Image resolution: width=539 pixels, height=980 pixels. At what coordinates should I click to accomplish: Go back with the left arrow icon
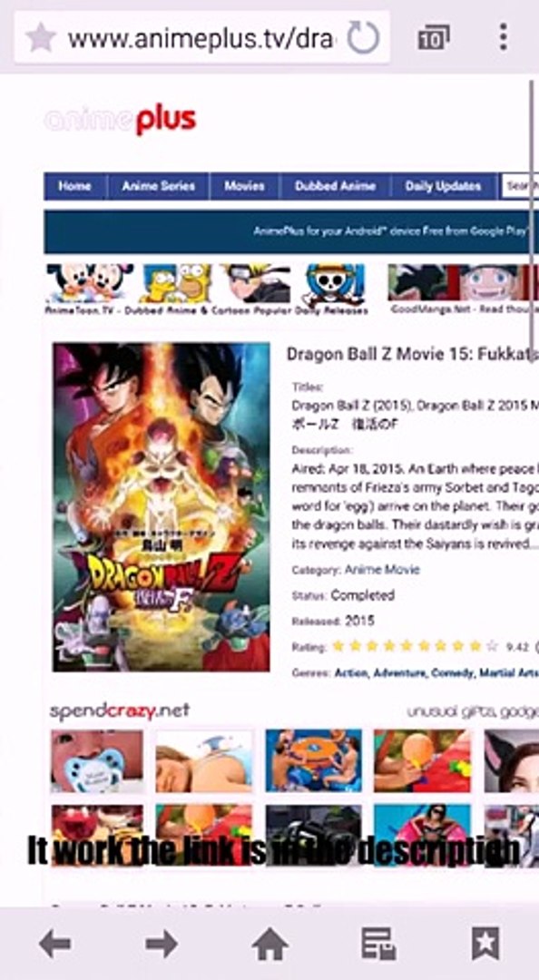pyautogui.click(x=54, y=943)
